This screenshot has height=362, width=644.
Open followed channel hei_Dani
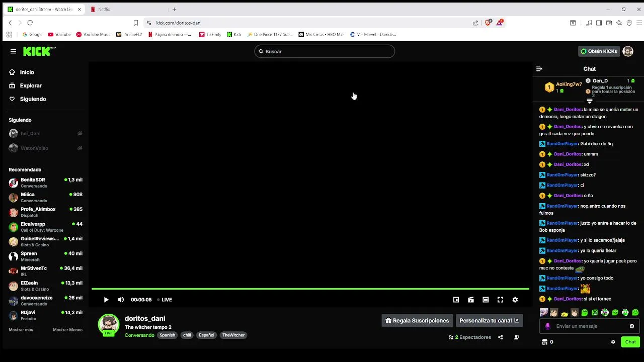(45, 133)
